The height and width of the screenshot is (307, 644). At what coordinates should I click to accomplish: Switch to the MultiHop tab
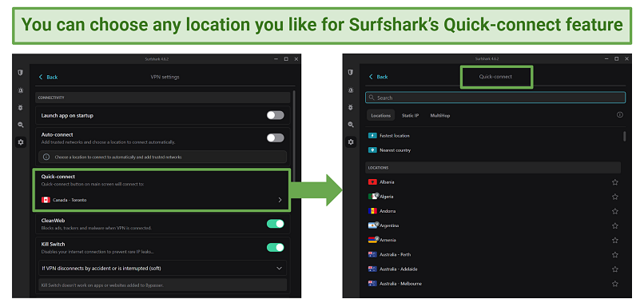coord(440,115)
